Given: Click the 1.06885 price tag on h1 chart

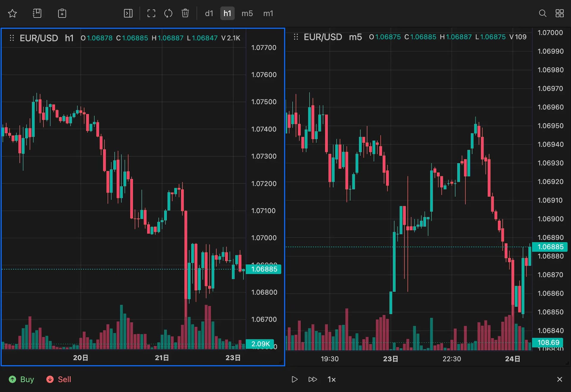Looking at the screenshot, I should (264, 269).
